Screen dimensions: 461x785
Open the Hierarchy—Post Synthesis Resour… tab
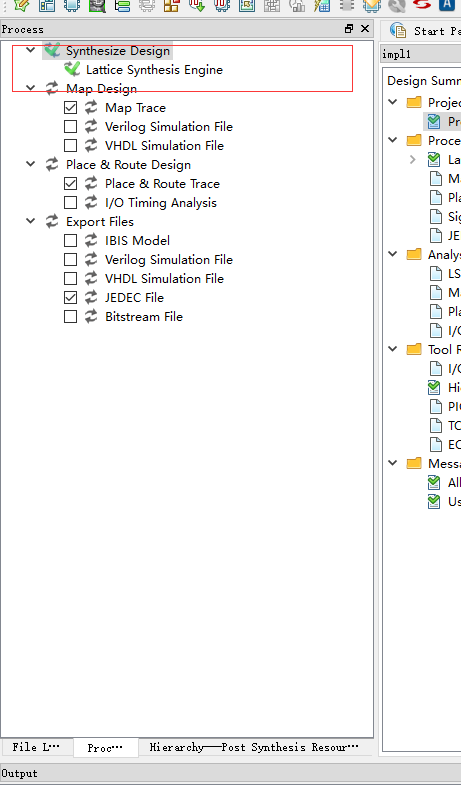point(254,747)
